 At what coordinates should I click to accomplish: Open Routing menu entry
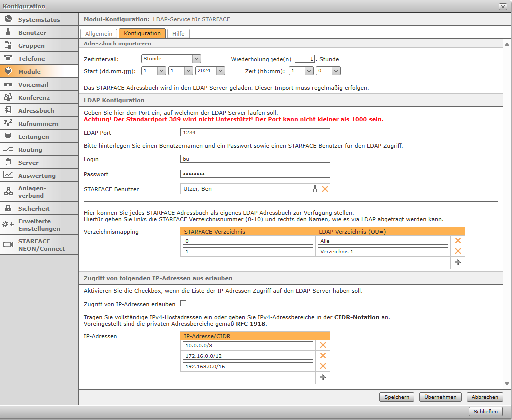39,150
